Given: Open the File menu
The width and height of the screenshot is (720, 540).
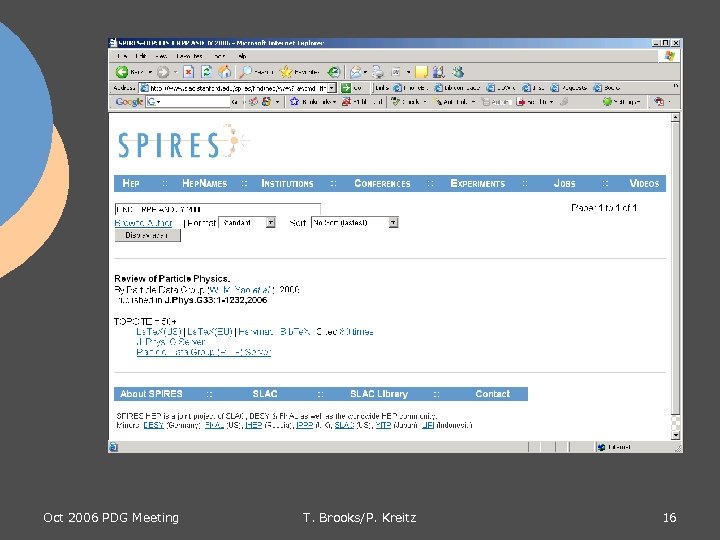Looking at the screenshot, I should point(122,56).
